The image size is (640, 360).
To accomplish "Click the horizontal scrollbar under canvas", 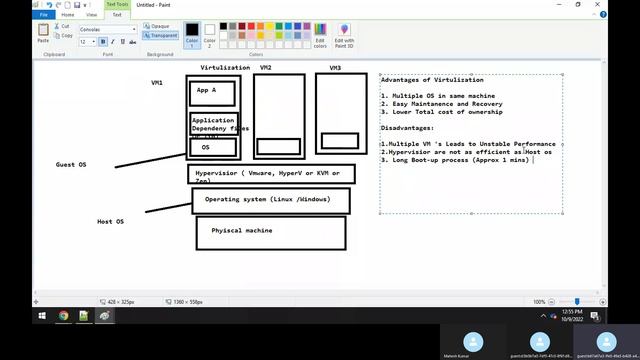I will pos(317,292).
